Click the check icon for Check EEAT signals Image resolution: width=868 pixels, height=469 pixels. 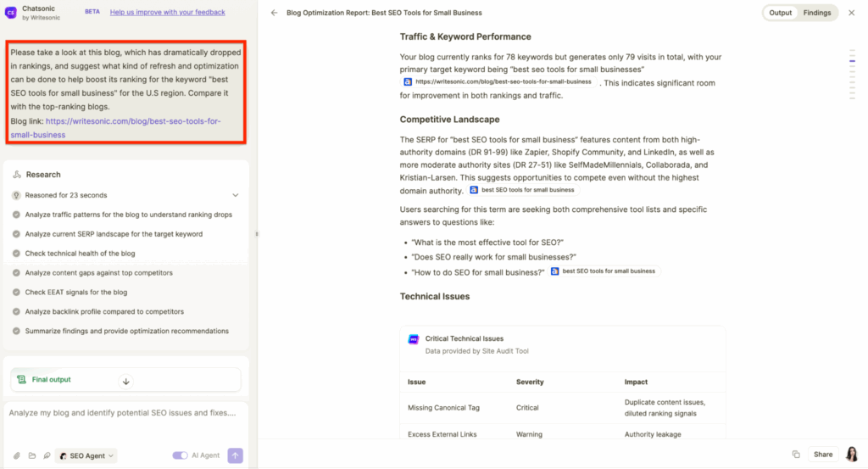click(16, 292)
